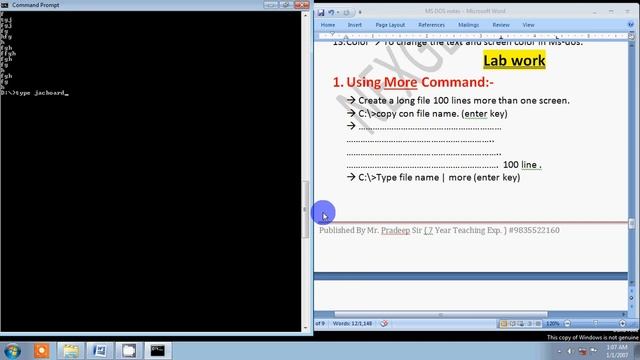Click the Command Prompt vertical scrollbar thumb

click(x=306, y=209)
